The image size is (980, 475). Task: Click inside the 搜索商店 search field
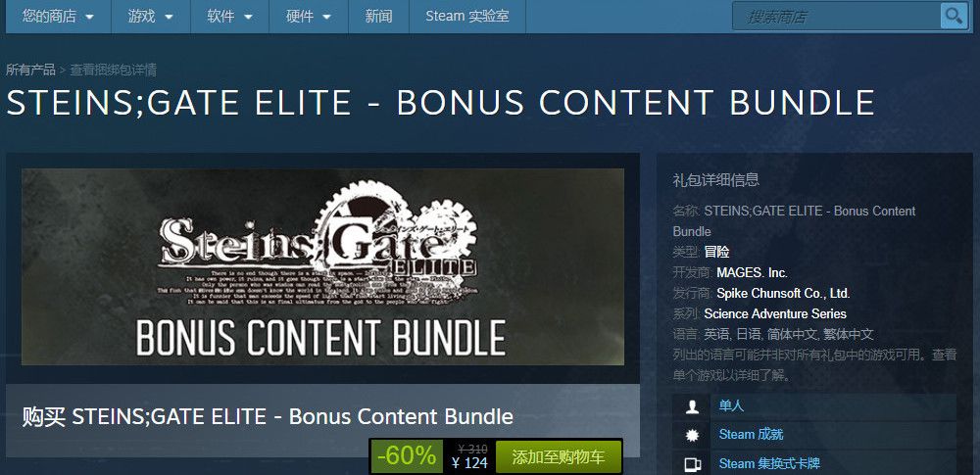click(836, 17)
